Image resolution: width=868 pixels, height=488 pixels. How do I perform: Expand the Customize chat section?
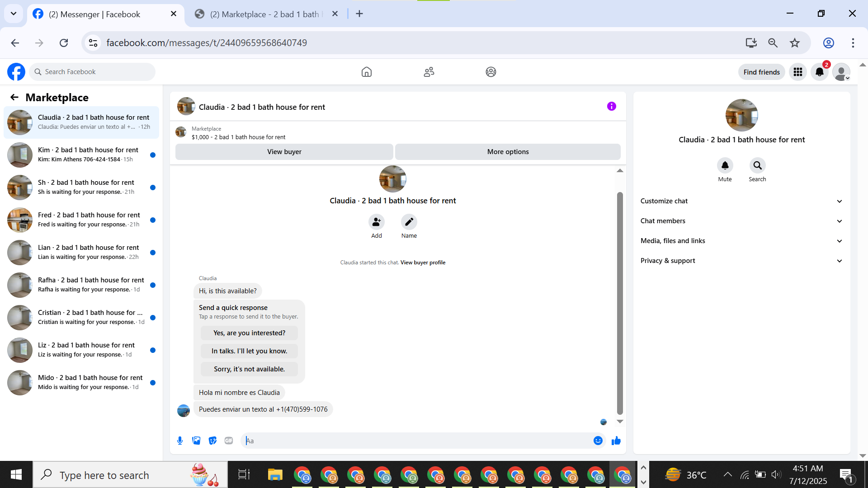pyautogui.click(x=741, y=201)
